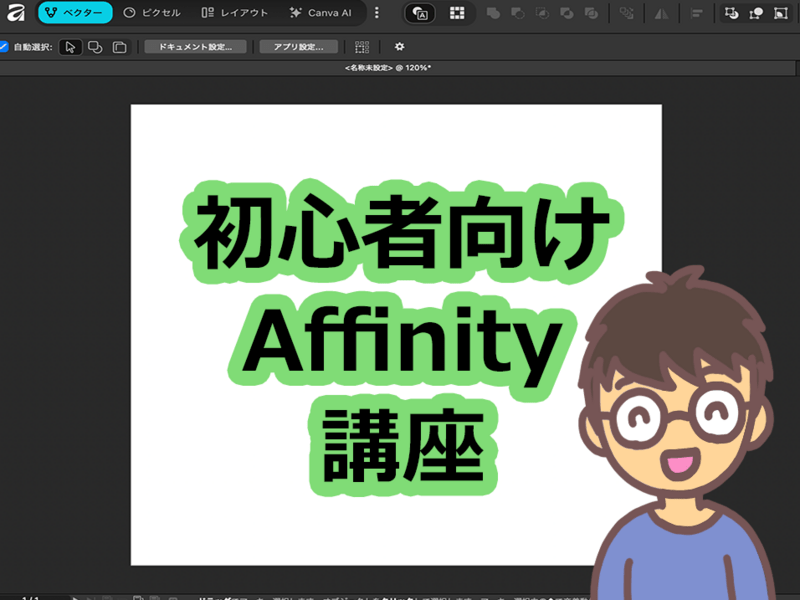This screenshot has height=600, width=800.
Task: Click the overlapping squares arrange icon
Action: [x=626, y=13]
